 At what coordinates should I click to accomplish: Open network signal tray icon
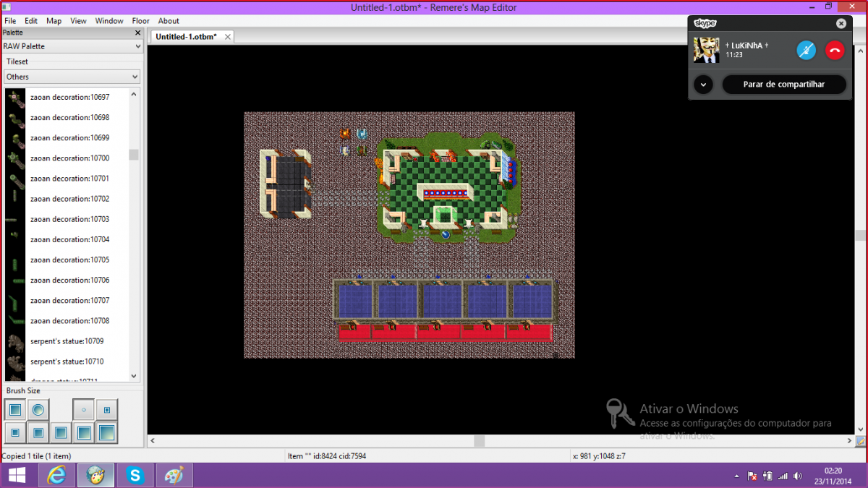pyautogui.click(x=783, y=476)
